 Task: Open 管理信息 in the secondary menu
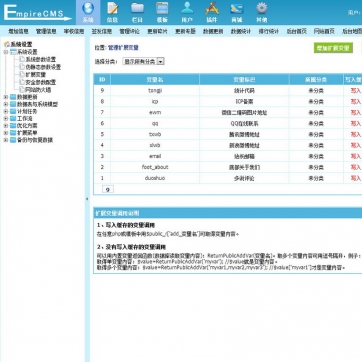(x=46, y=32)
